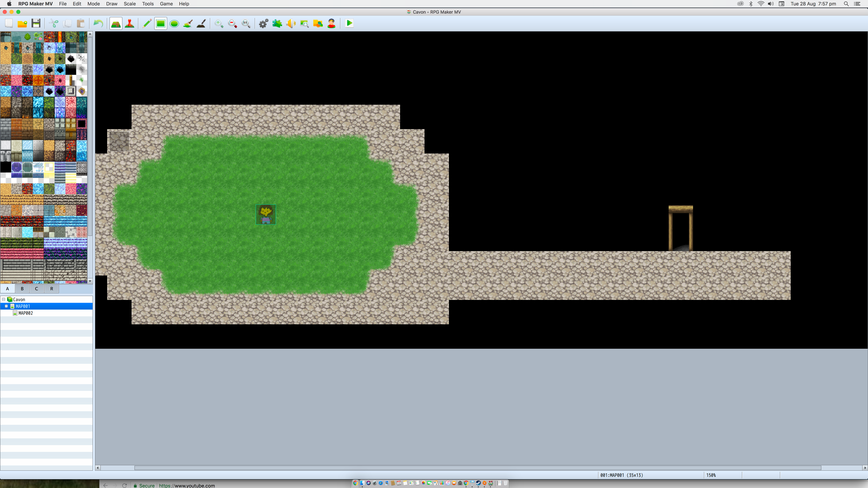Open the RPG Maker MV application menu
868x488 pixels.
tap(35, 4)
